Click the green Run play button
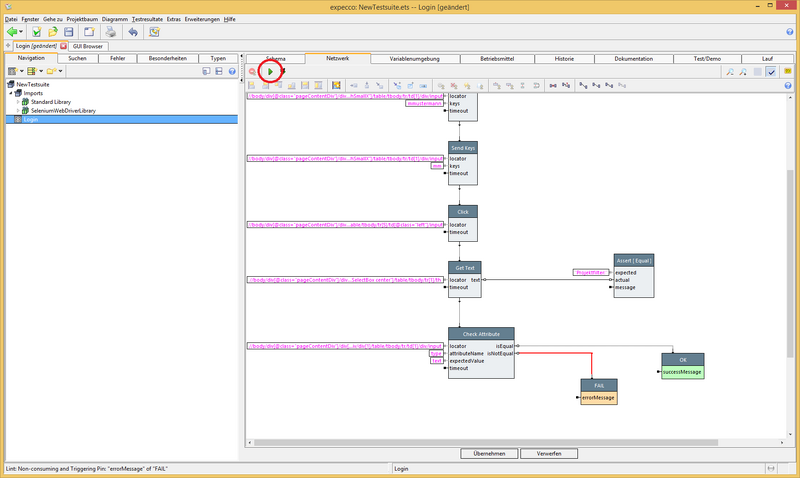This screenshot has width=800, height=478. point(270,72)
